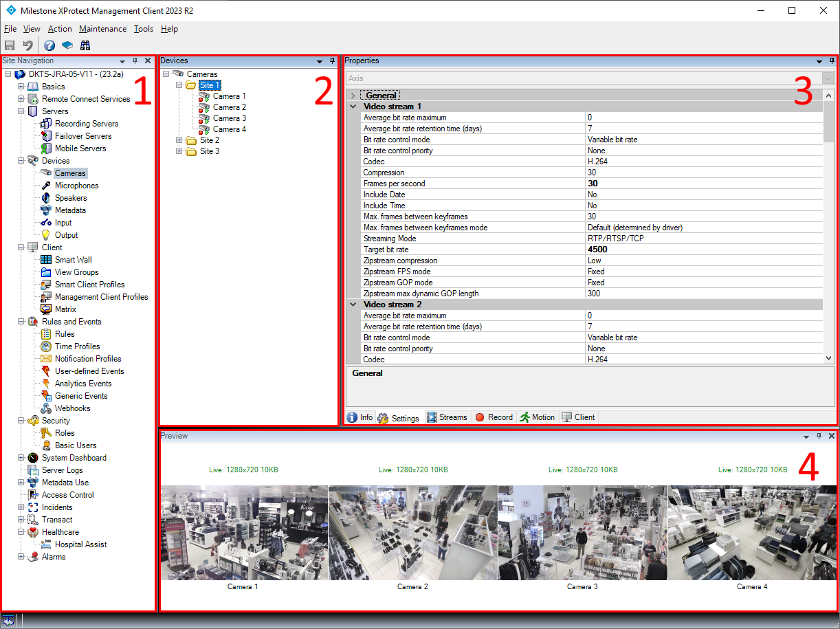The height and width of the screenshot is (629, 840).
Task: Open the Tools menu
Action: (144, 29)
